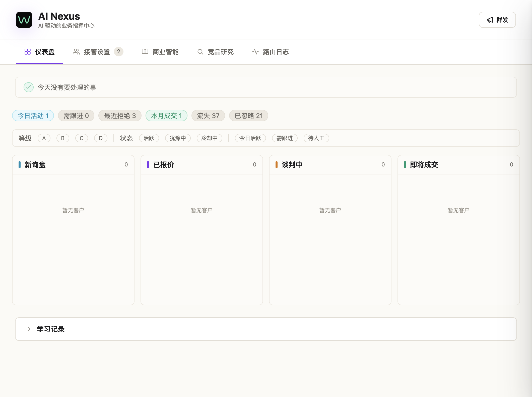Click the AI 驱动的业务指挥中心 subtitle
This screenshot has height=397, width=532.
click(x=66, y=26)
